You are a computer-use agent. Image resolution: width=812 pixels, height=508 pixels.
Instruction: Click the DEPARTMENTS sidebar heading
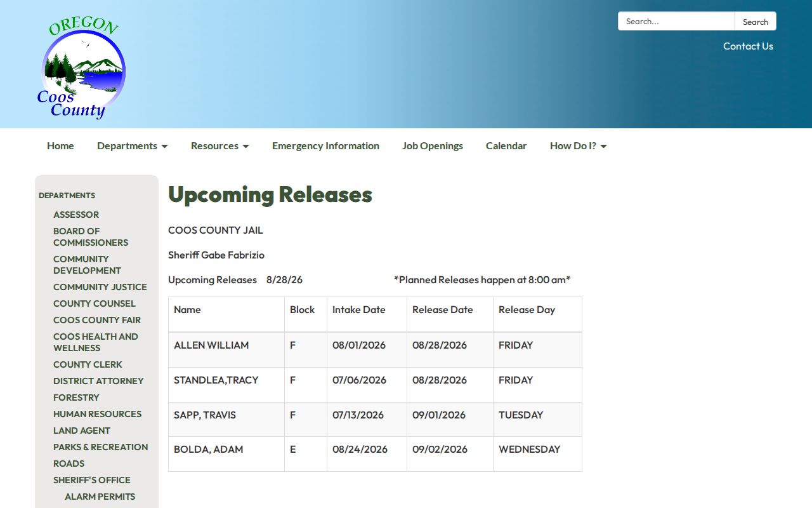[x=67, y=195]
